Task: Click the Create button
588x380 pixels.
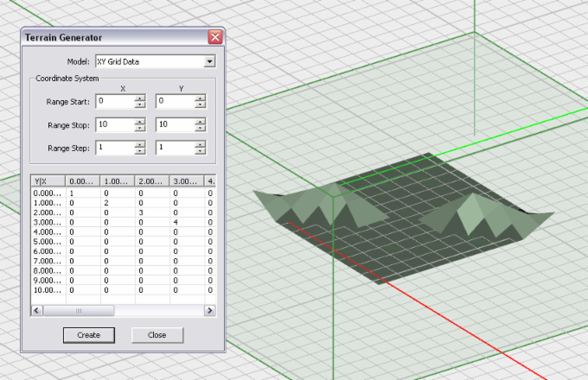Action: [88, 334]
